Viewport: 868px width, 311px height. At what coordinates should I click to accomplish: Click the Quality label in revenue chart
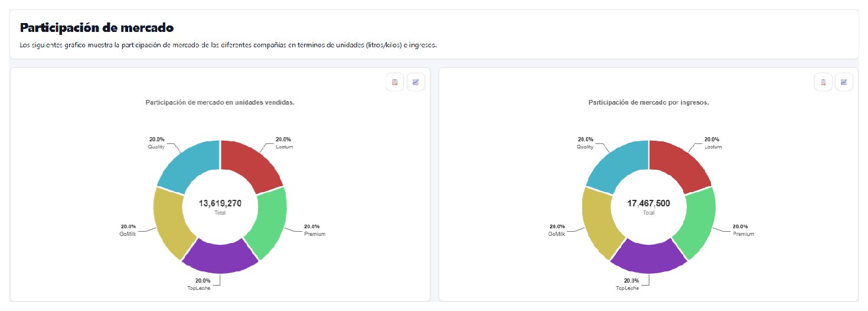(585, 147)
